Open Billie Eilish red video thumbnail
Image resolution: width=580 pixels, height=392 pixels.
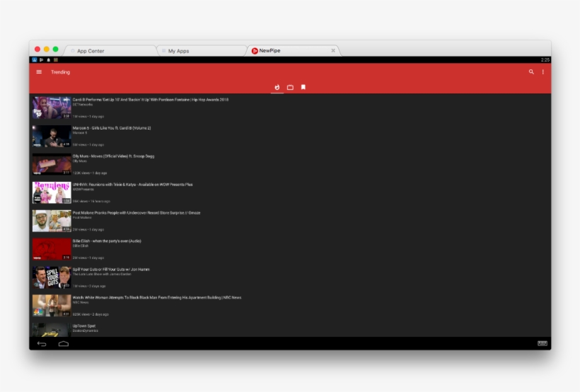coord(52,249)
